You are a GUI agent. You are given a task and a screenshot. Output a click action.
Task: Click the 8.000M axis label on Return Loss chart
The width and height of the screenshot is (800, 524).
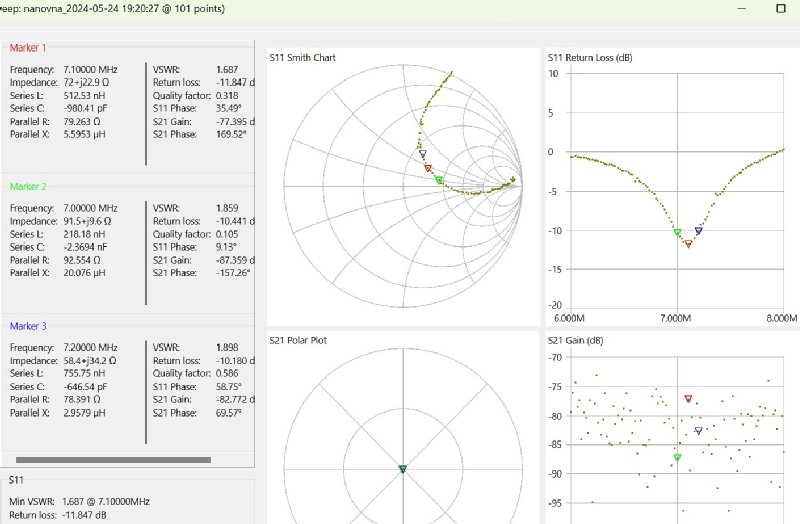coord(782,318)
